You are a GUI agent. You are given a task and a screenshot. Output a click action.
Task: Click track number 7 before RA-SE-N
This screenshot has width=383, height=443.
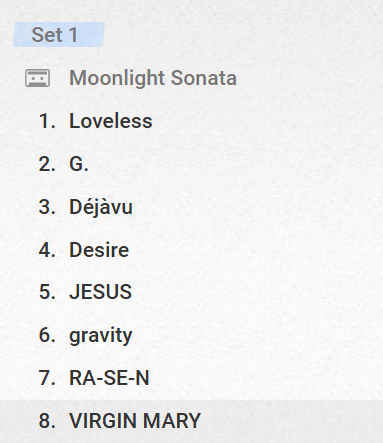[47, 378]
